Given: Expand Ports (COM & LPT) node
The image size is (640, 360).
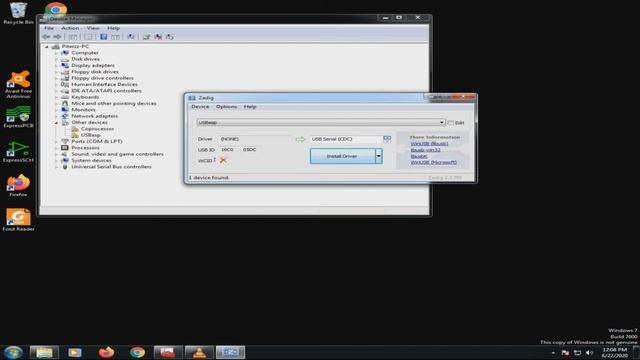Looking at the screenshot, I should [x=57, y=142].
